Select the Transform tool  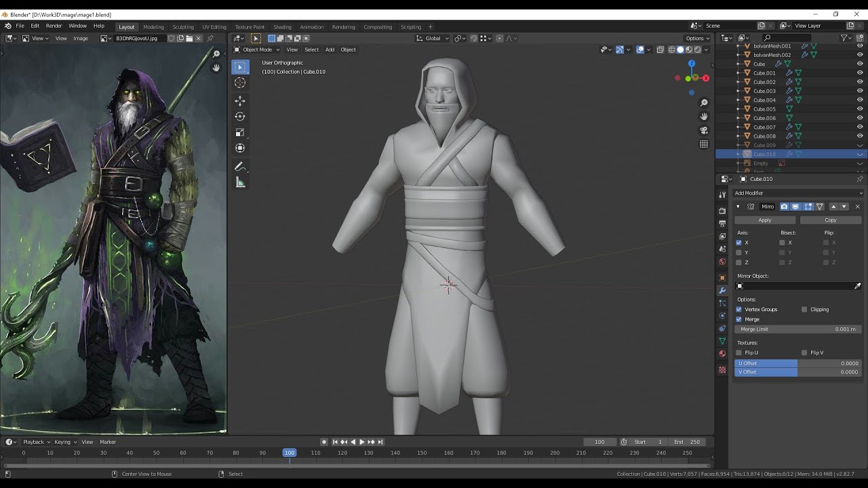(x=240, y=148)
